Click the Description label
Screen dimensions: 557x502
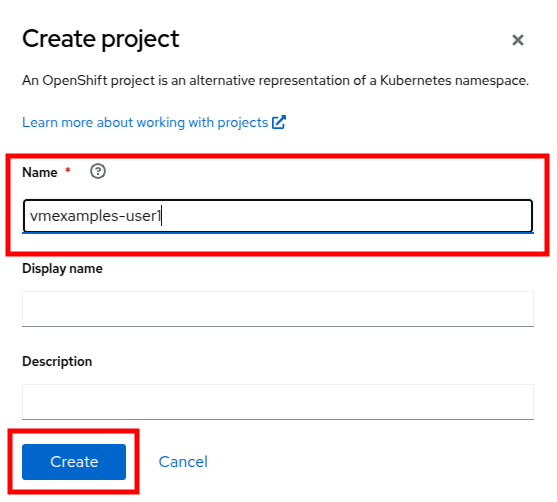[57, 361]
